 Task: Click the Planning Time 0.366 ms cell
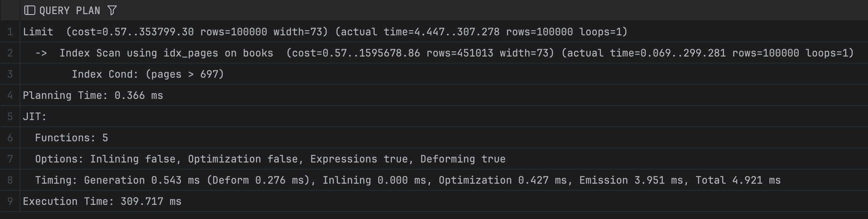pyautogui.click(x=93, y=95)
